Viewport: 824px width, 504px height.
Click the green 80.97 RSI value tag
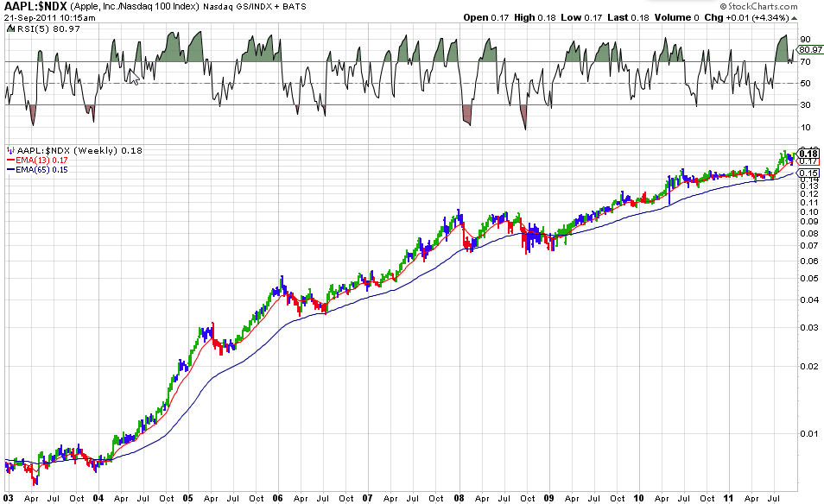(810, 50)
